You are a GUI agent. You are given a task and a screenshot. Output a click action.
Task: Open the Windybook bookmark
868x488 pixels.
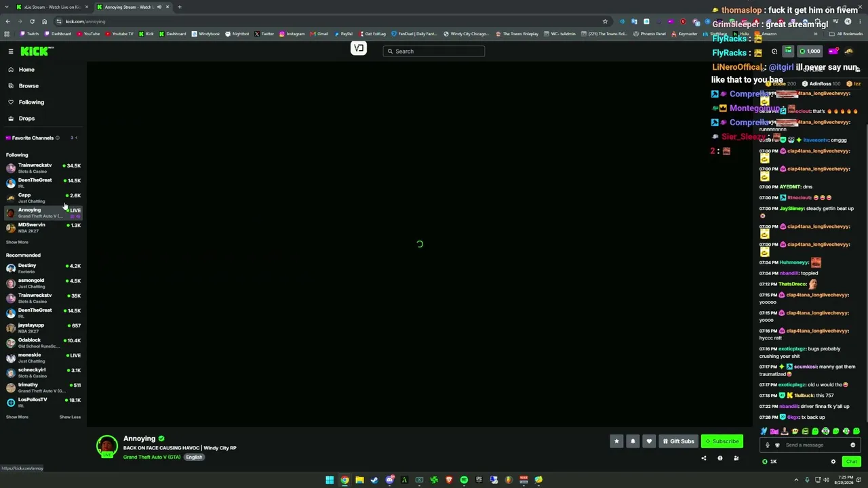coord(206,34)
